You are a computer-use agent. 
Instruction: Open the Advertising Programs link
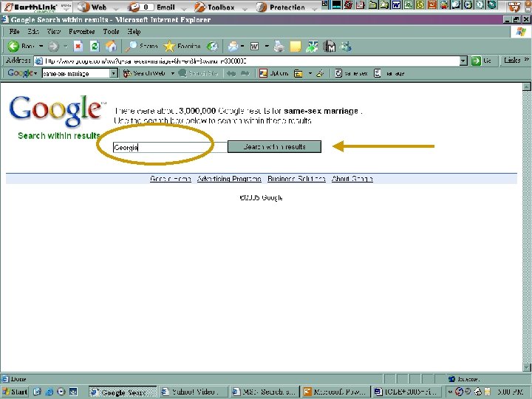(x=229, y=179)
